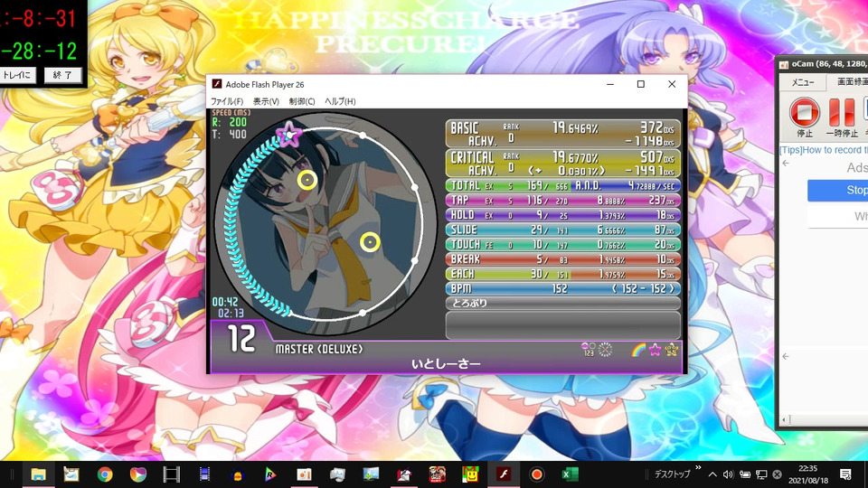Image resolution: width=868 pixels, height=488 pixels.
Task: Click the dashed circle cross icon in the info bar
Action: [605, 349]
